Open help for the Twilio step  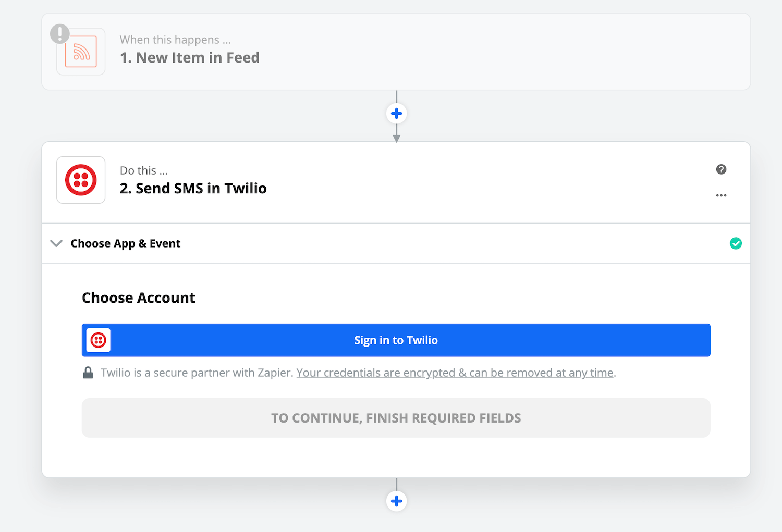pos(721,169)
